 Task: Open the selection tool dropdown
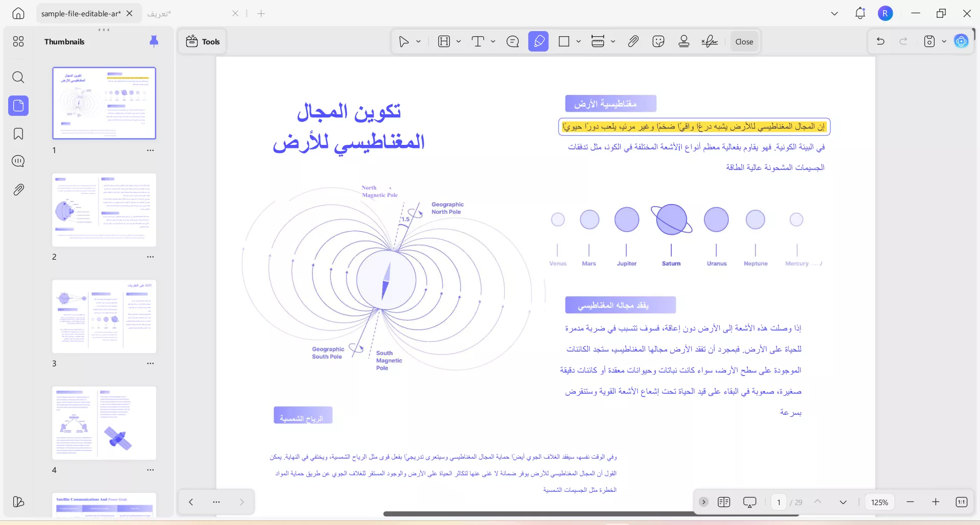(x=418, y=41)
